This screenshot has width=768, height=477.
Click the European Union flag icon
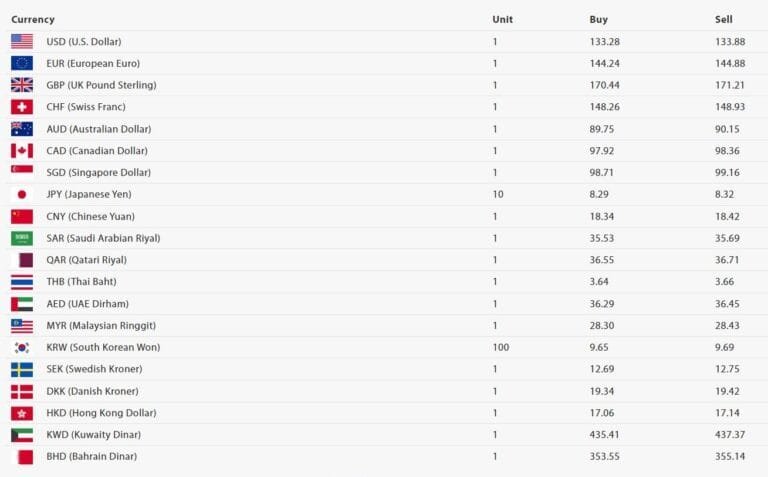pos(22,63)
